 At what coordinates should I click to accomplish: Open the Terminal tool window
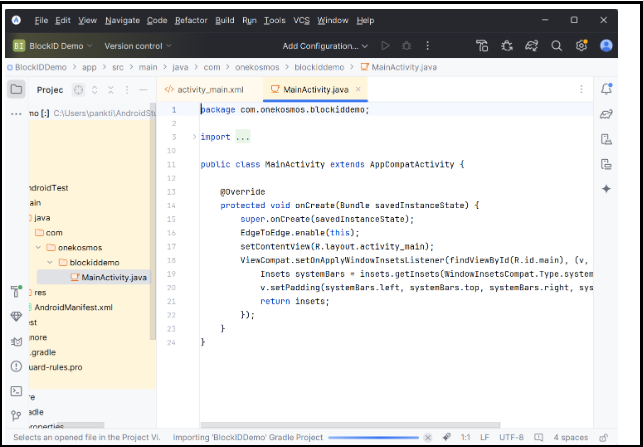(x=16, y=391)
